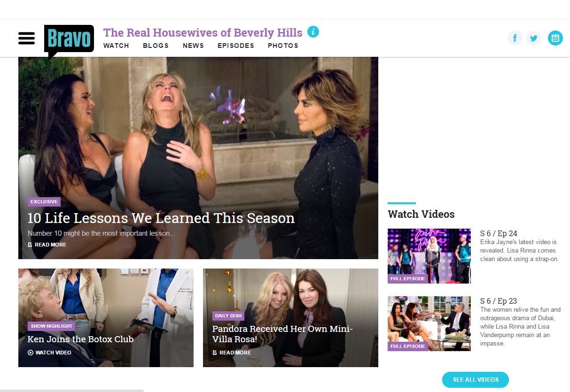
Task: Open S 6 / Ep 24 video thumbnail
Action: point(429,256)
